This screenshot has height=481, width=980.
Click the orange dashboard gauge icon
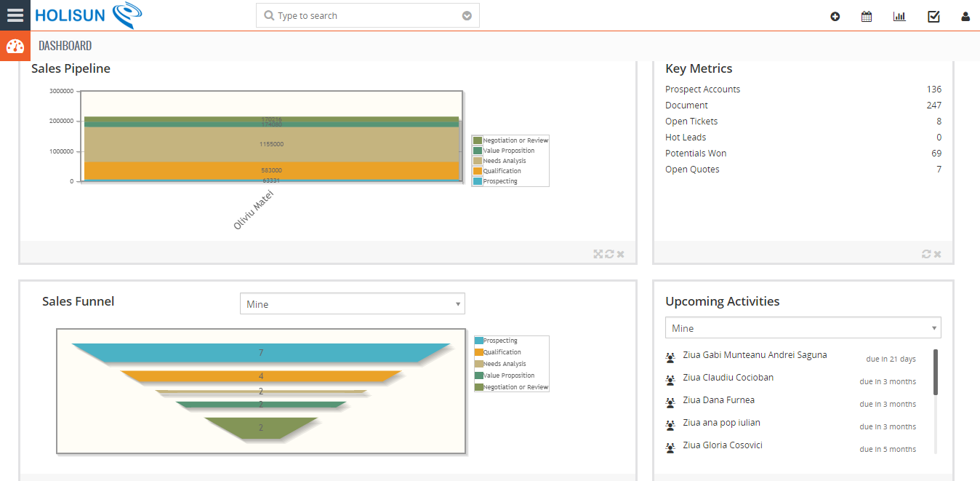point(15,46)
